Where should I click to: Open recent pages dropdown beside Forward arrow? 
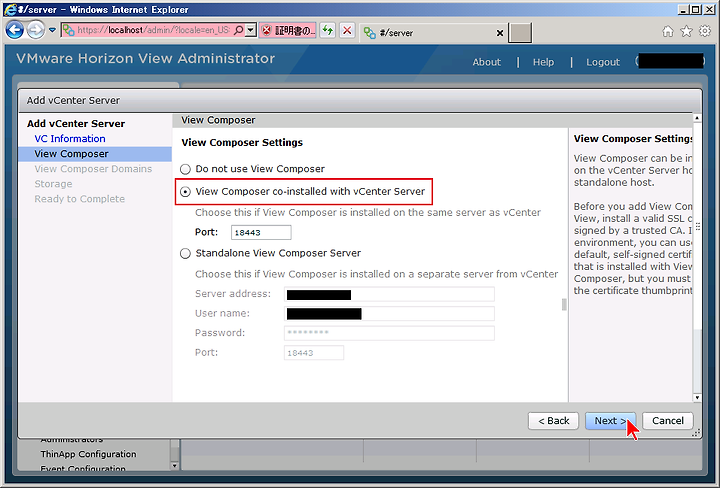click(x=52, y=30)
